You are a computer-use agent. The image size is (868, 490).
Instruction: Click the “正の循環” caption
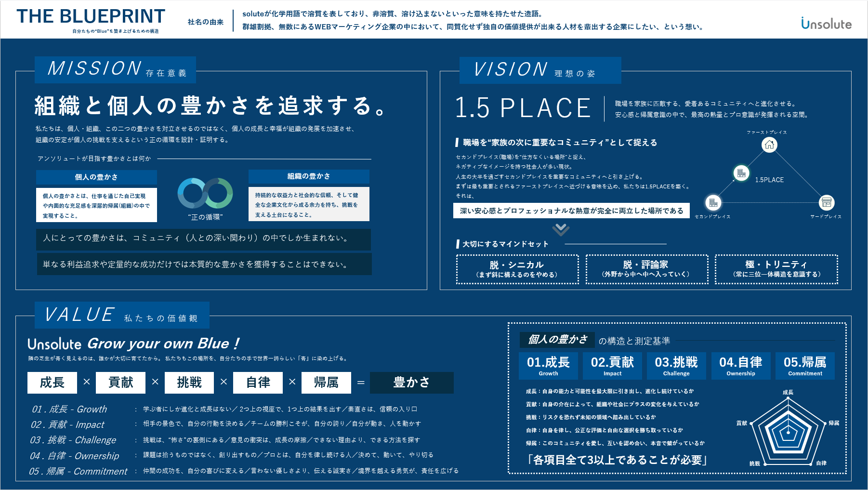[x=206, y=217]
